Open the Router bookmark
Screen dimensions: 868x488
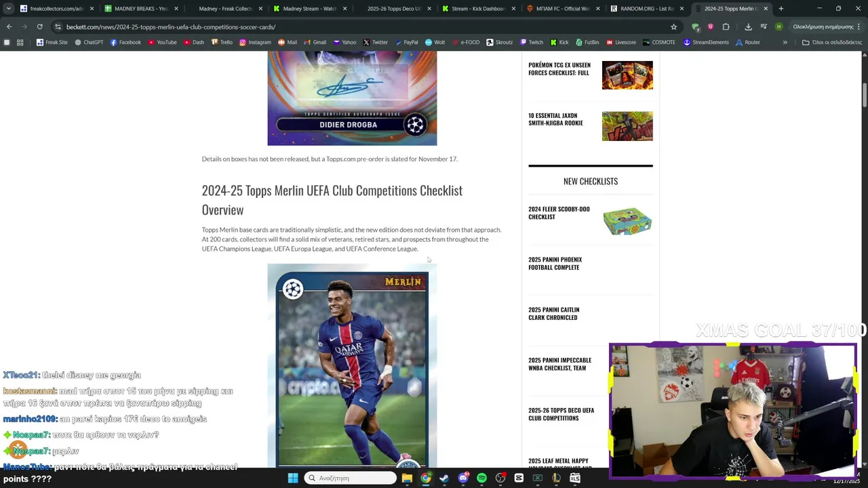point(748,42)
